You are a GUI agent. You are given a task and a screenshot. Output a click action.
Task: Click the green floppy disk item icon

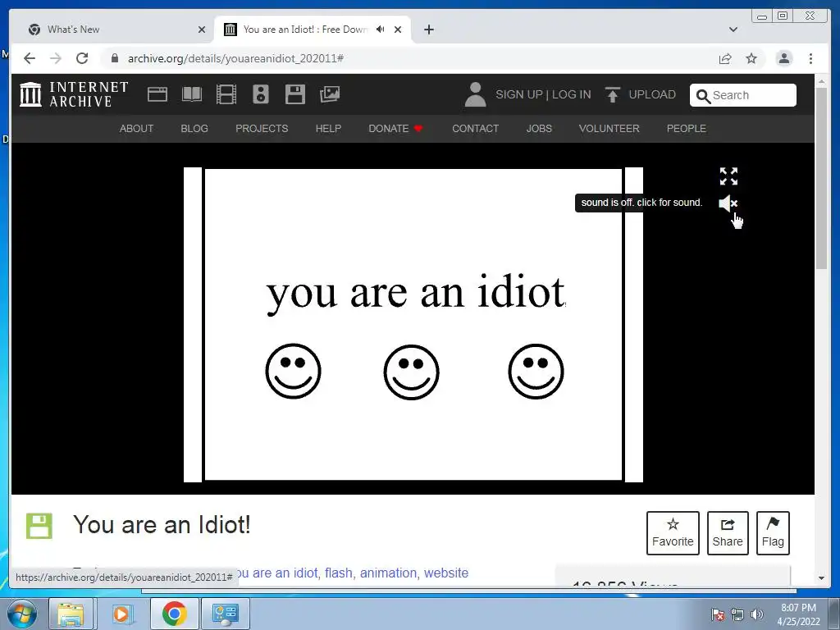pos(39,526)
